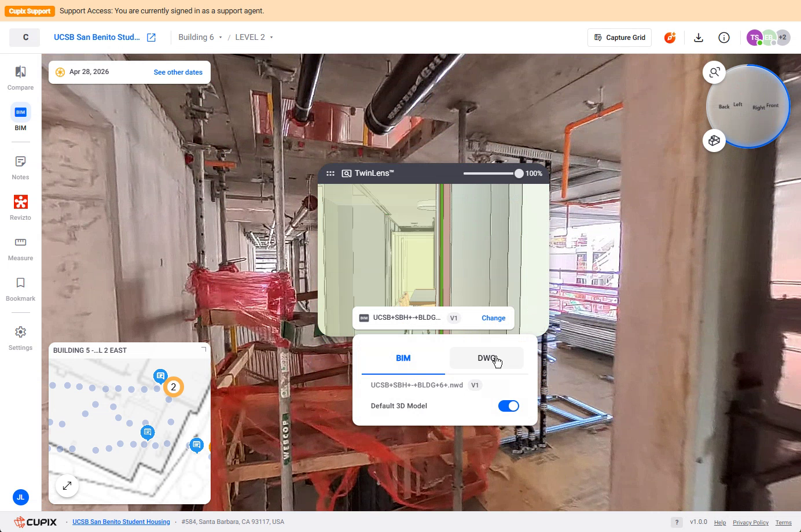Click the Cupix Support badge
Viewport: 801px width, 532px height.
(30, 11)
